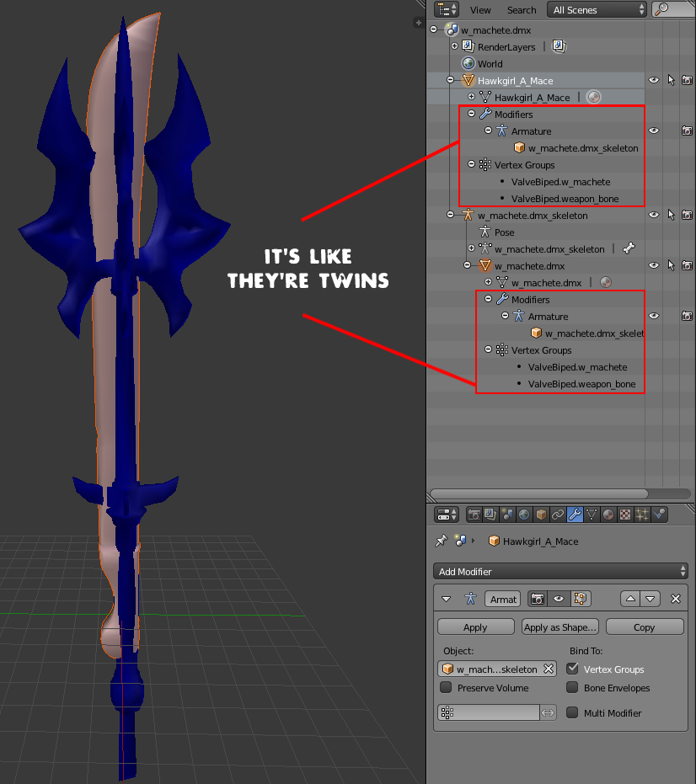
Task: Uncheck the Vertex Groups bind option
Action: [x=572, y=669]
